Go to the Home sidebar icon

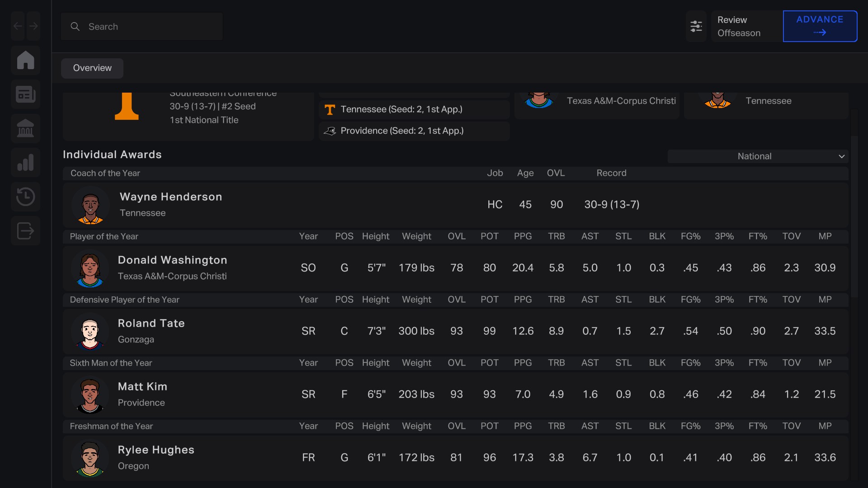[x=25, y=60]
